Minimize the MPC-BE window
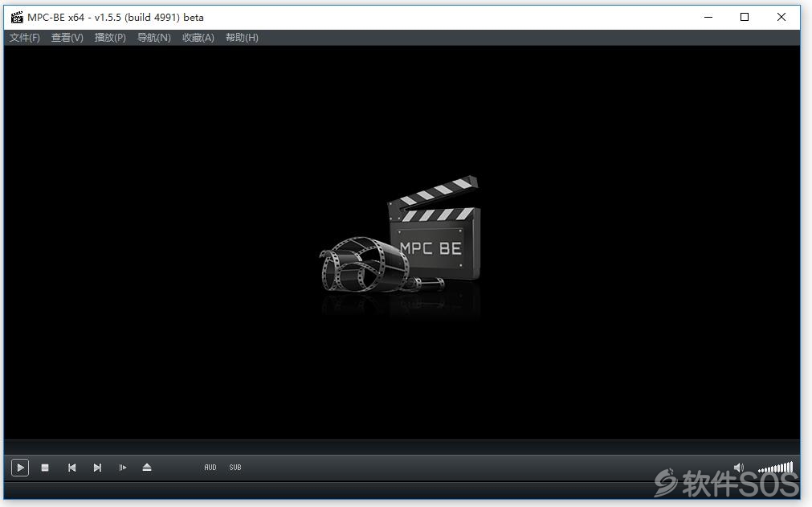 point(708,17)
